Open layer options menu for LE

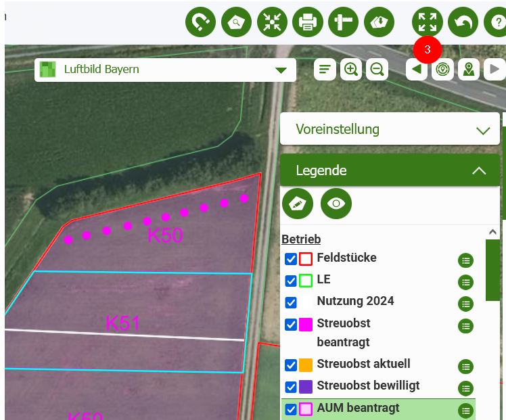[x=465, y=282]
